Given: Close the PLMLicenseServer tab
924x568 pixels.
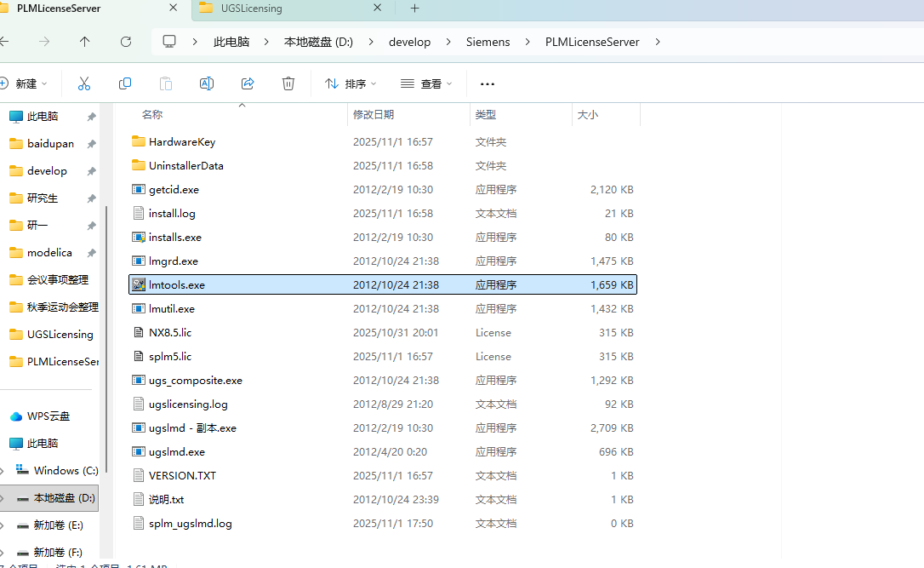Looking at the screenshot, I should pos(174,8).
